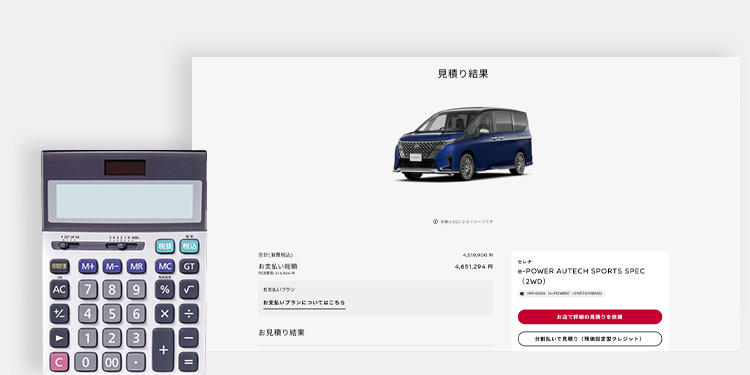750x375 pixels.
Task: Click the AC all-clear key
Action: tap(59, 289)
